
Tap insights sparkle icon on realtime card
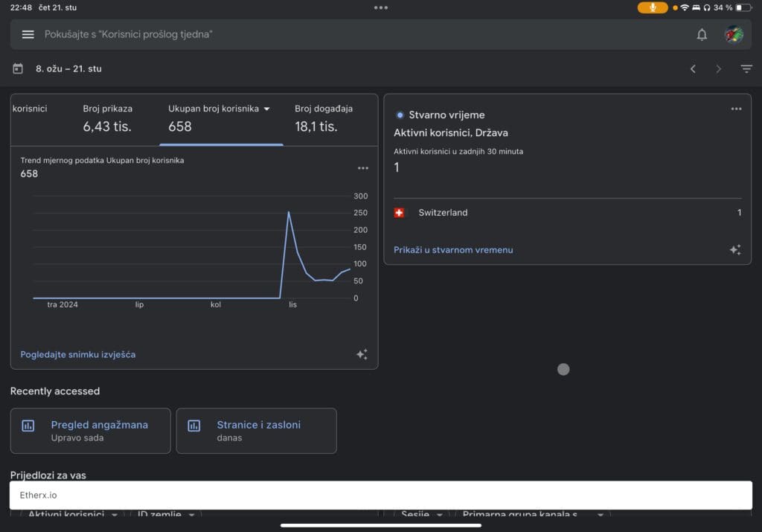point(735,250)
